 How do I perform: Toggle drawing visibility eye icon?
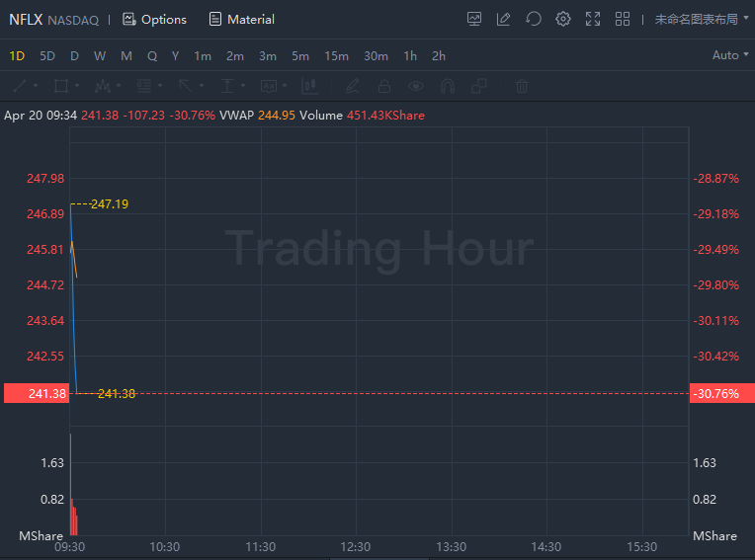416,86
